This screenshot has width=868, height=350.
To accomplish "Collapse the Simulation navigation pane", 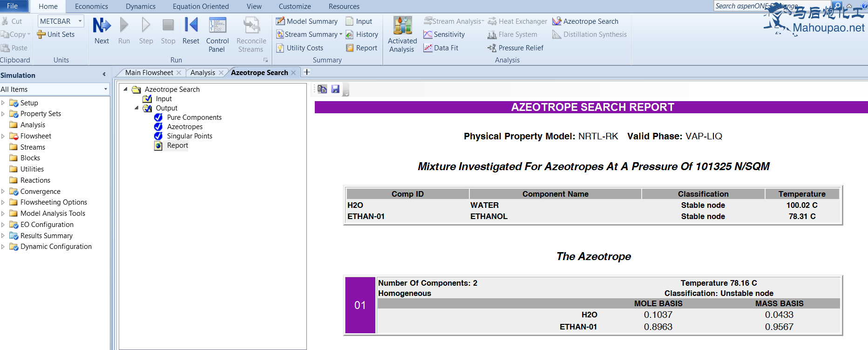I will pyautogui.click(x=104, y=75).
